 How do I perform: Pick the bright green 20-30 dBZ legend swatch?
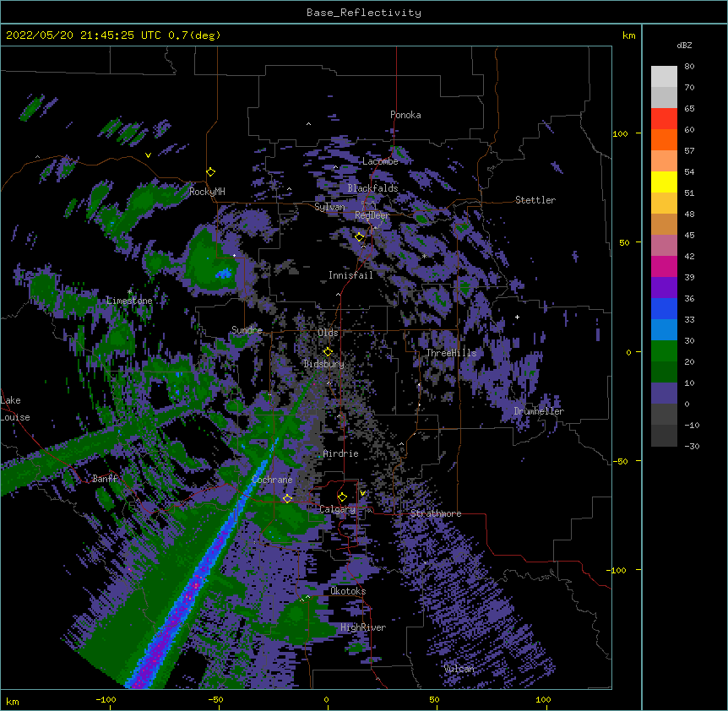tap(664, 351)
